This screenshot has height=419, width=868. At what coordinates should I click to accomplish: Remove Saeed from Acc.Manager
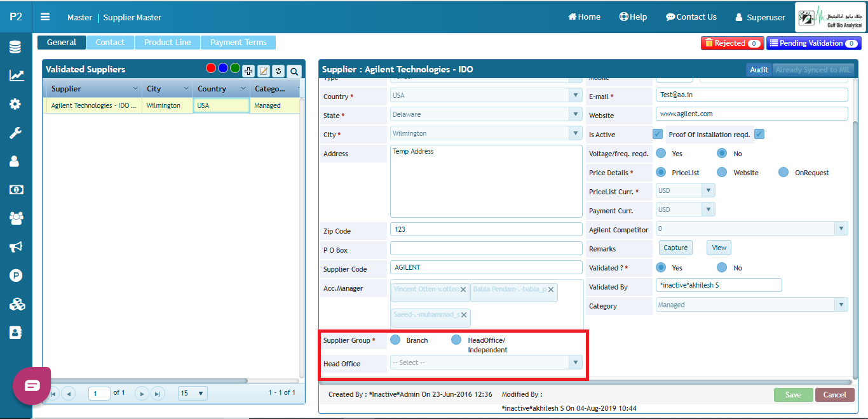[464, 315]
